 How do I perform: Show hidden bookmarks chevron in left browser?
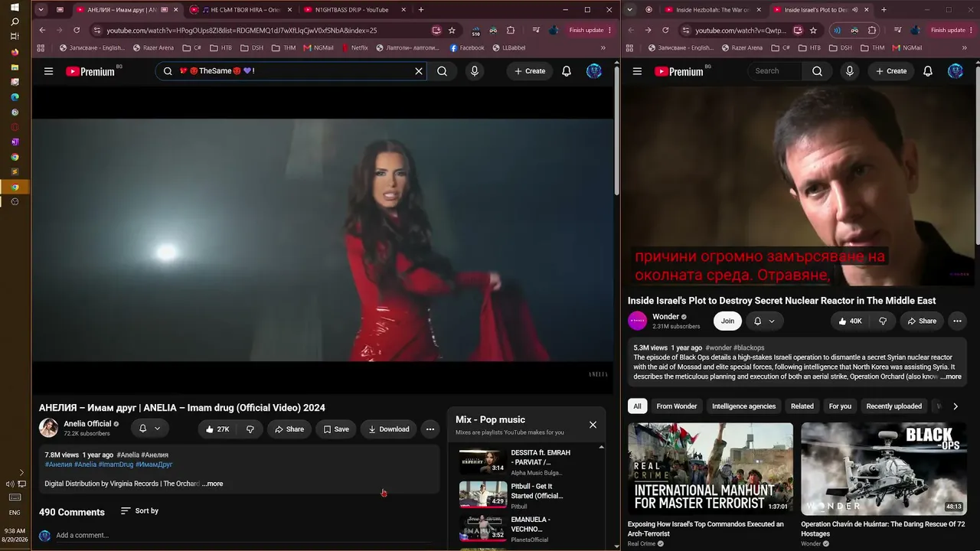coord(603,47)
